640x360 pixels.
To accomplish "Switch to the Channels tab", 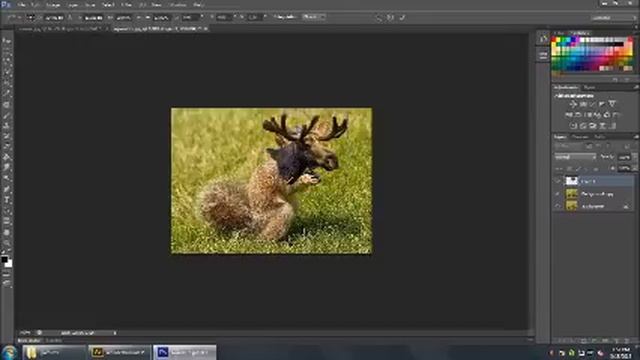I will (580, 137).
